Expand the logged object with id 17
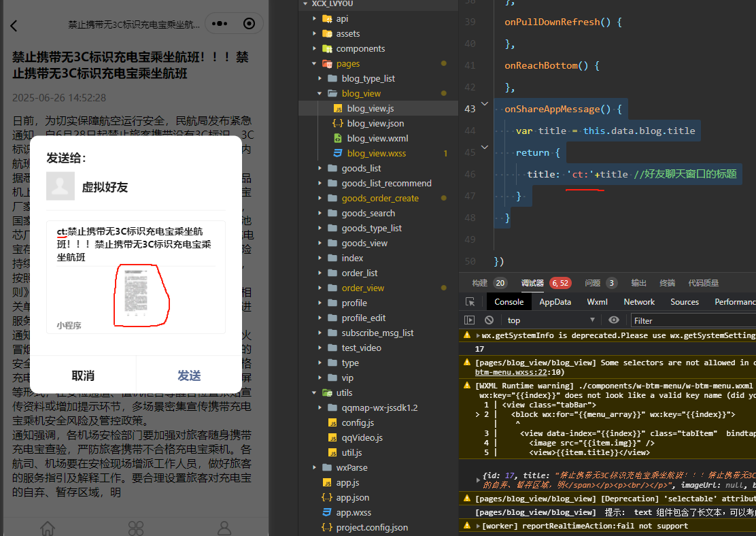The image size is (756, 536). click(478, 480)
